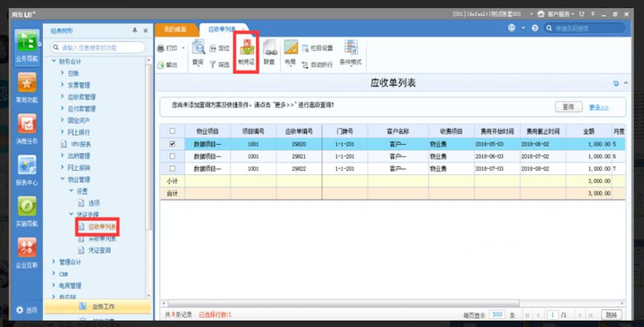This screenshot has width=644, height=327.
Task: Click the 客户名称 column header
Action: click(x=398, y=131)
